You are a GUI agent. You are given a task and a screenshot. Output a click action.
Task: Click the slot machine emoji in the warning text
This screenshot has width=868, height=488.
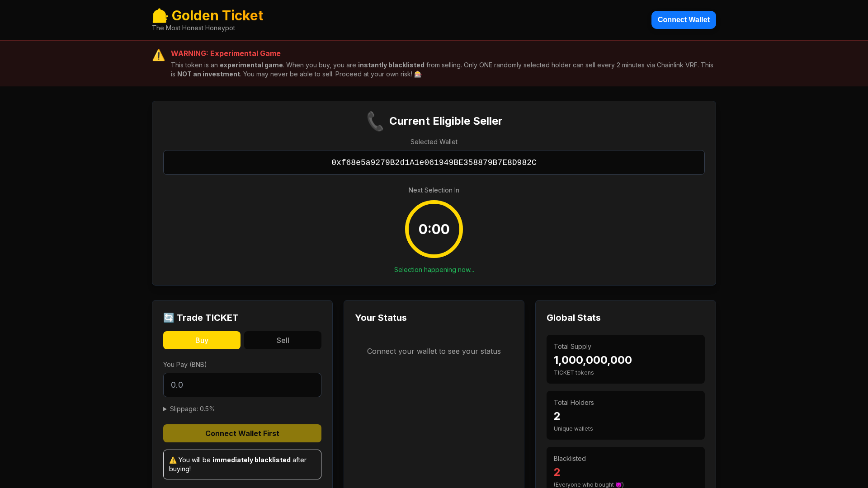click(x=418, y=74)
